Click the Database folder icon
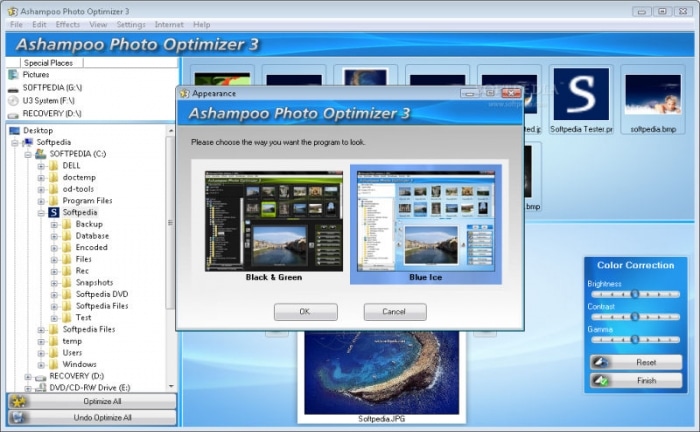 [x=67, y=236]
